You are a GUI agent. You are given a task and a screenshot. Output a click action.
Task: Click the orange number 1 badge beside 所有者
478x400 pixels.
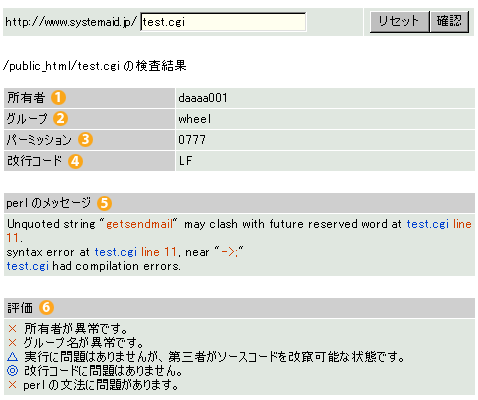click(x=58, y=98)
